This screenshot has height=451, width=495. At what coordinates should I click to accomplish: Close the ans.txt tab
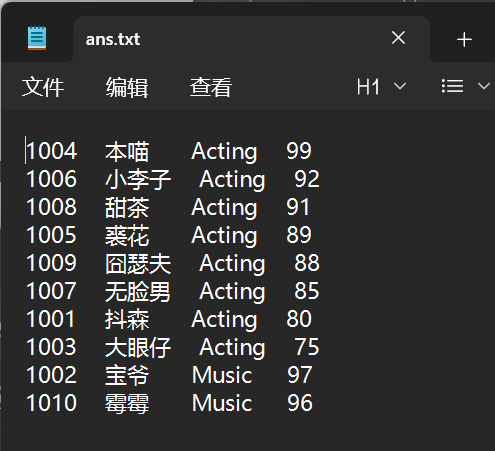tap(398, 38)
